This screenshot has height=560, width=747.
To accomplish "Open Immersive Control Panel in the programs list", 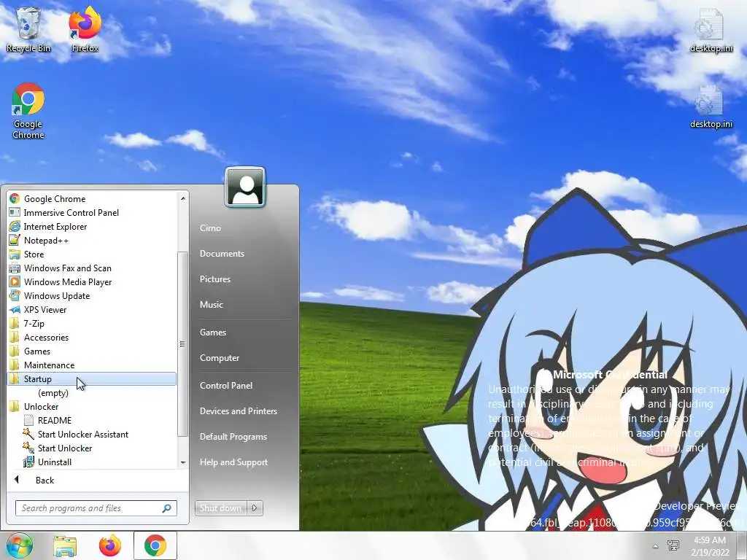I will tap(92, 212).
